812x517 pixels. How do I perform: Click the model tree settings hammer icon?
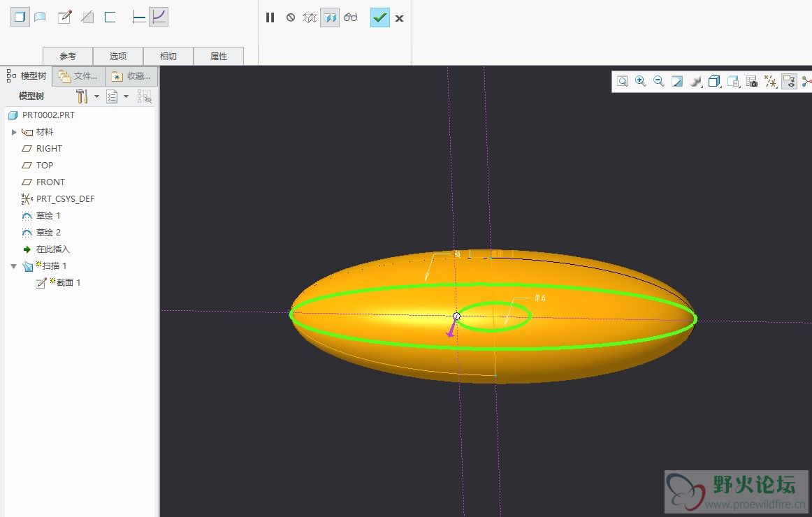82,96
